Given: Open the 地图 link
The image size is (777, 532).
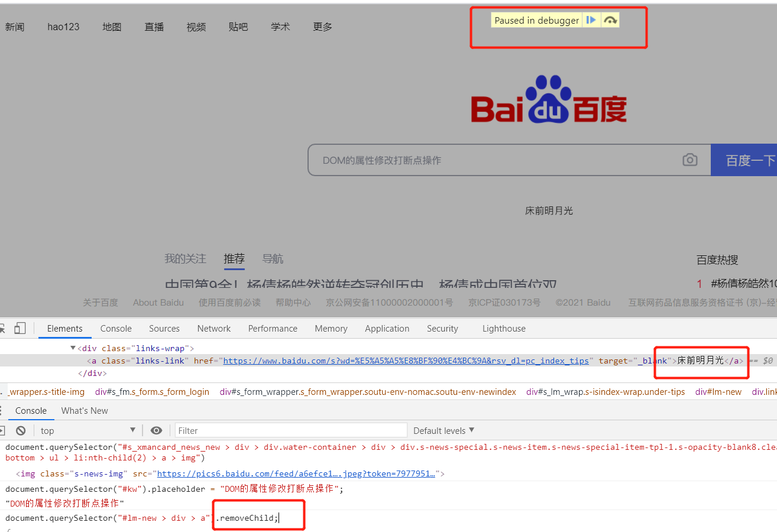Looking at the screenshot, I should [112, 27].
